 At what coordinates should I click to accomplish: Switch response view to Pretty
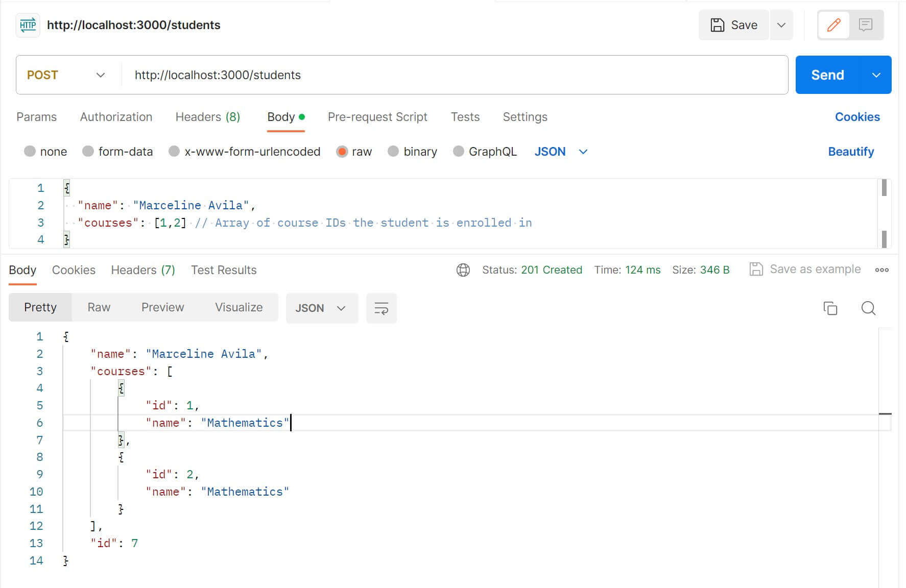[40, 307]
